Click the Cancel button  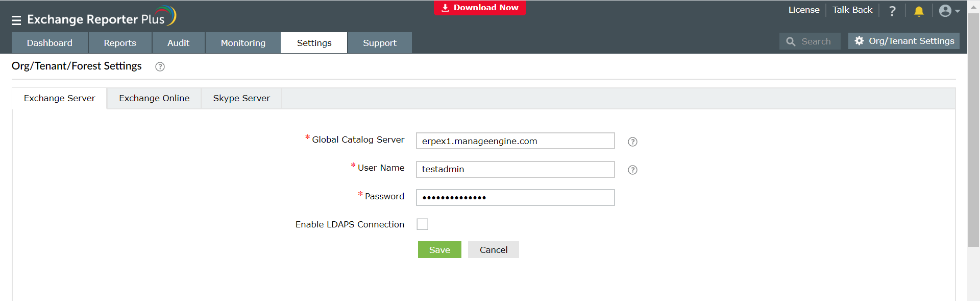click(x=494, y=250)
